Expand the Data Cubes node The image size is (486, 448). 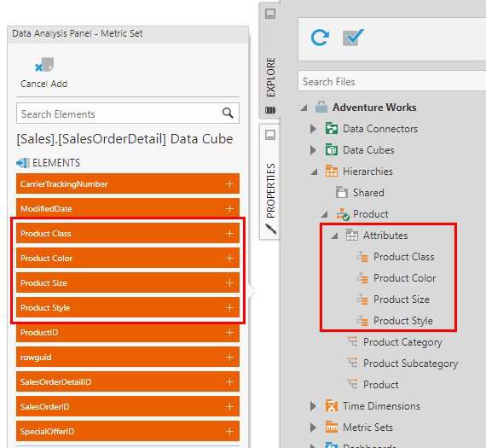click(x=314, y=150)
